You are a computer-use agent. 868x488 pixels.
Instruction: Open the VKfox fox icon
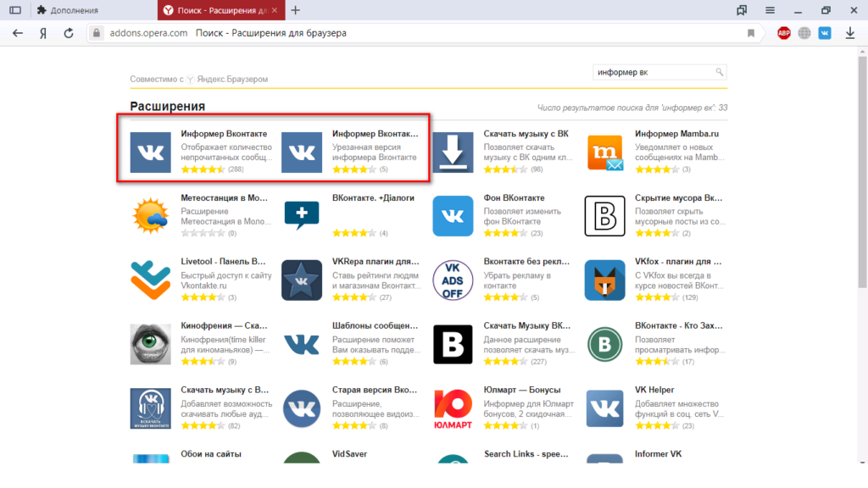pos(604,280)
